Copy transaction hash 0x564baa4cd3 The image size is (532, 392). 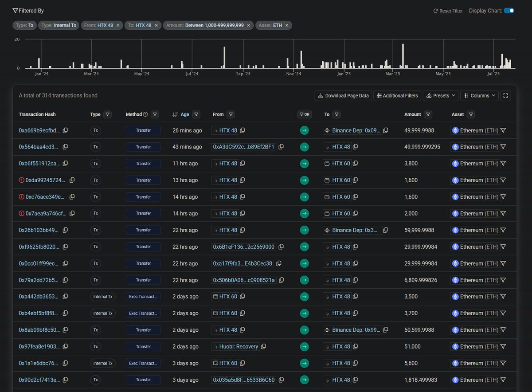(65, 147)
